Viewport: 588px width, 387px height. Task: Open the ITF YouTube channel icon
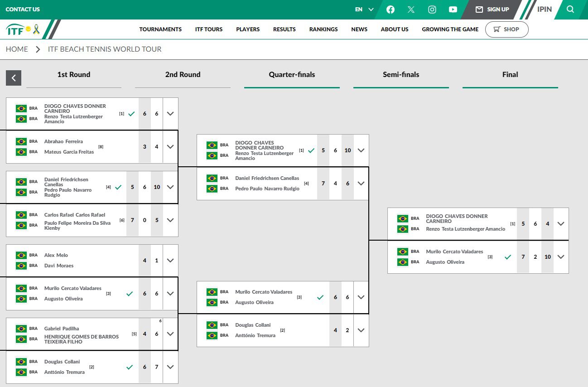[453, 10]
